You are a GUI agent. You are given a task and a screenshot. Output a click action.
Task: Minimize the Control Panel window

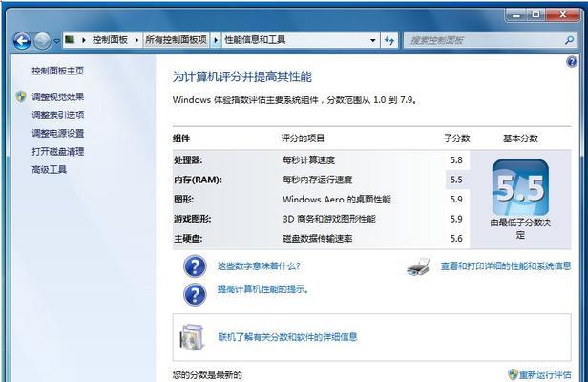pos(516,15)
